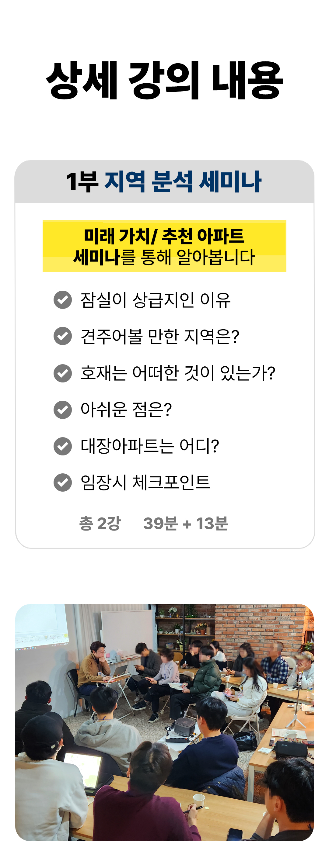Select the text 견주어볼 만한 지역은?

click(160, 336)
